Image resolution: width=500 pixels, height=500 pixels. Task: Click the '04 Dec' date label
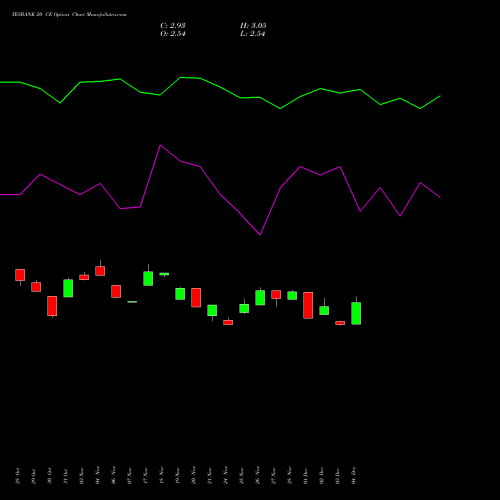pyautogui.click(x=353, y=476)
